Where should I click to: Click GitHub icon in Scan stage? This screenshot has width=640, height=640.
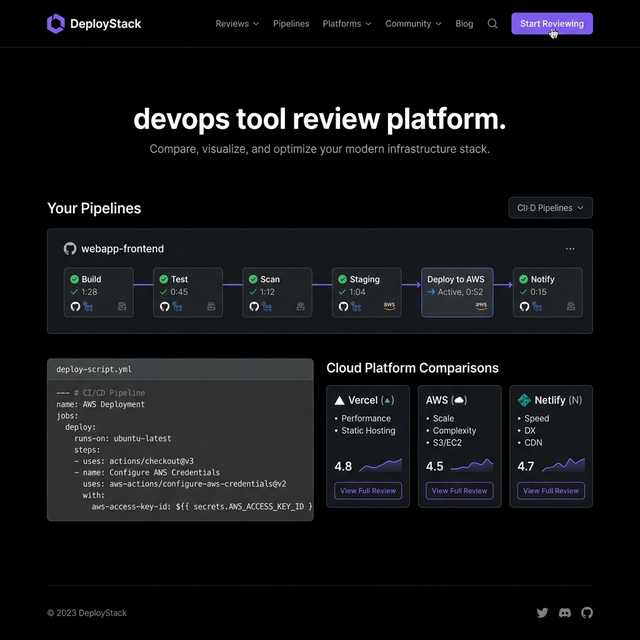coord(254,307)
